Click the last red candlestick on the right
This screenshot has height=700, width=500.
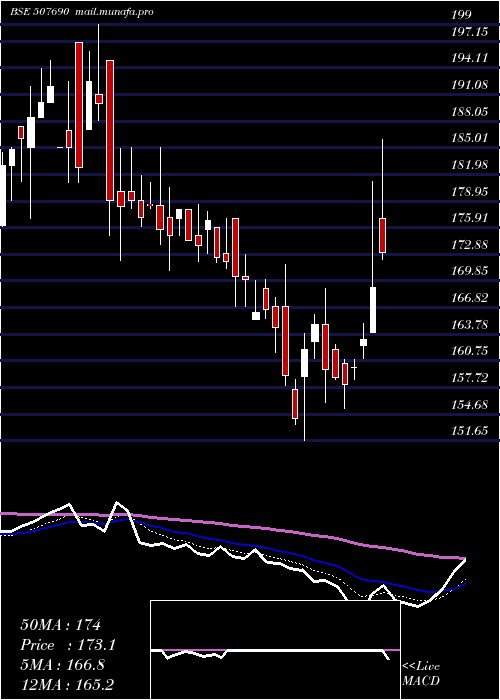383,236
